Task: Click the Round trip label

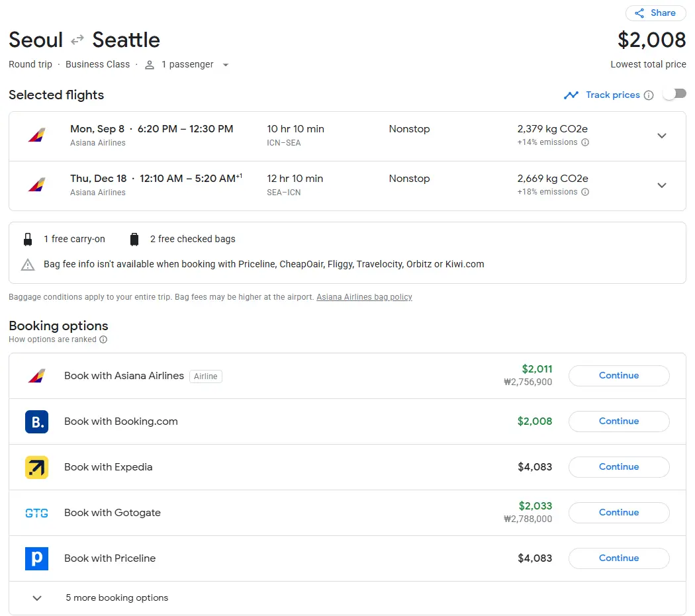Action: [x=30, y=64]
